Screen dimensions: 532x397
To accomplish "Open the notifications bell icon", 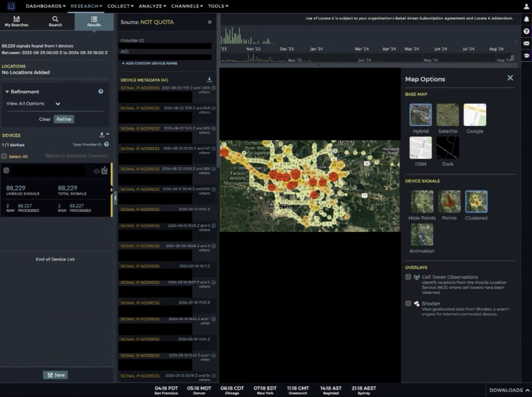I will (x=526, y=19).
